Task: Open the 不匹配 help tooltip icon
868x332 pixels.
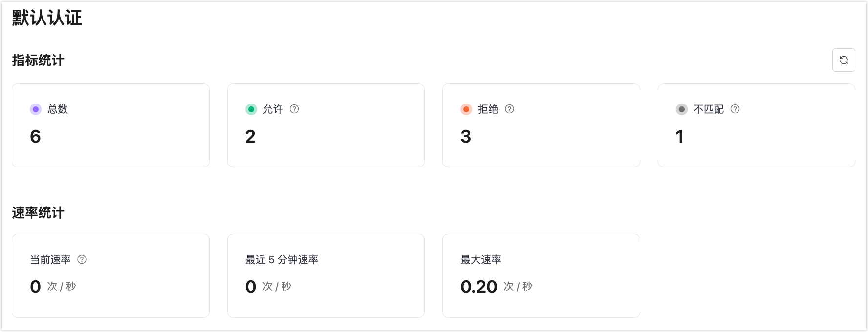Action: pos(734,109)
